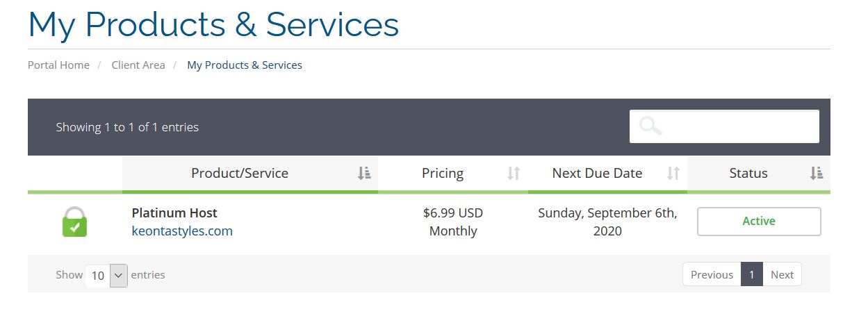Click the Platinum Host product name
This screenshot has height=316, width=868.
click(174, 213)
